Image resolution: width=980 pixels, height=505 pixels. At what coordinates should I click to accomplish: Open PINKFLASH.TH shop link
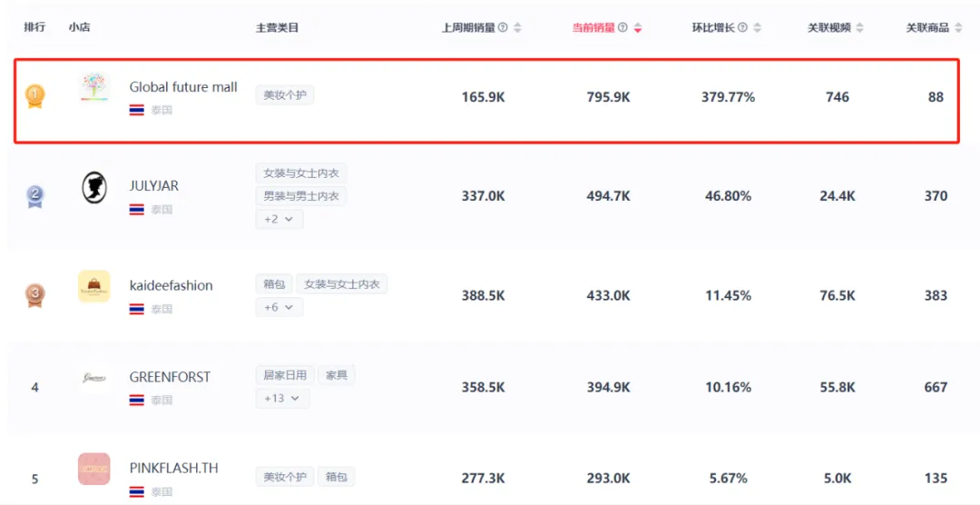(173, 468)
